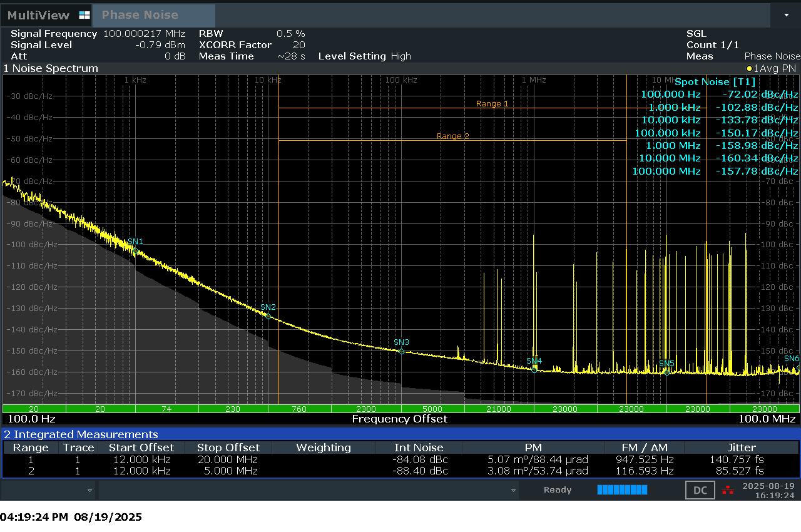Image resolution: width=801 pixels, height=532 pixels.
Task: Click the red LAN network status icon
Action: (x=727, y=490)
